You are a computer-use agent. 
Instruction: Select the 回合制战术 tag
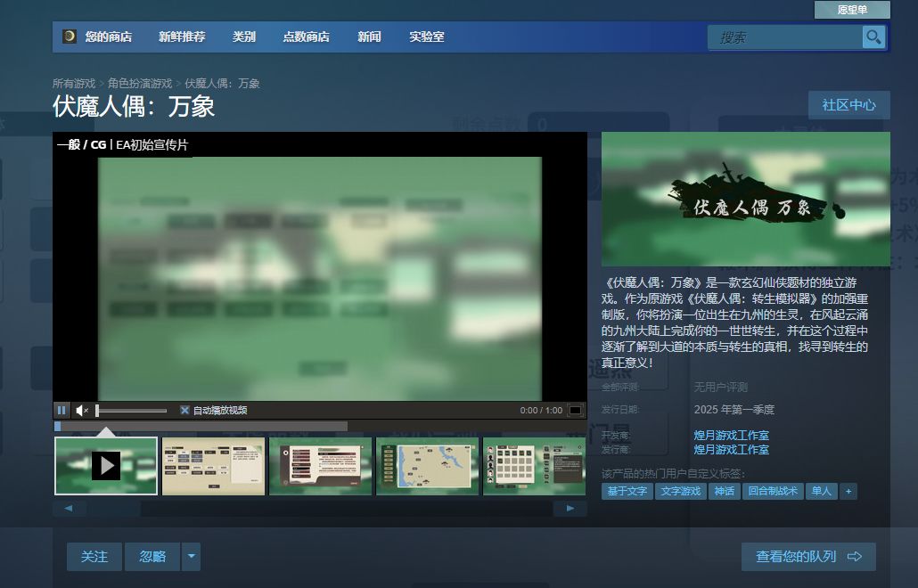pyautogui.click(x=773, y=491)
